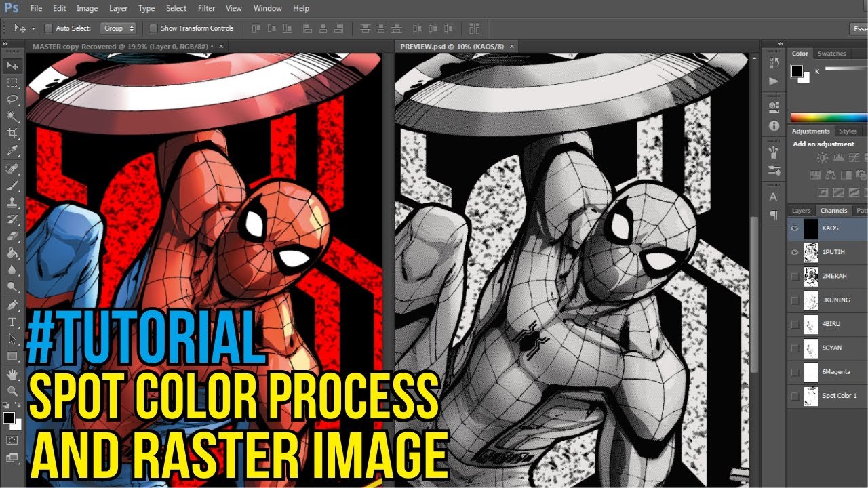Show the 4BIRU channel visibility
This screenshot has height=488, width=868.
[795, 324]
